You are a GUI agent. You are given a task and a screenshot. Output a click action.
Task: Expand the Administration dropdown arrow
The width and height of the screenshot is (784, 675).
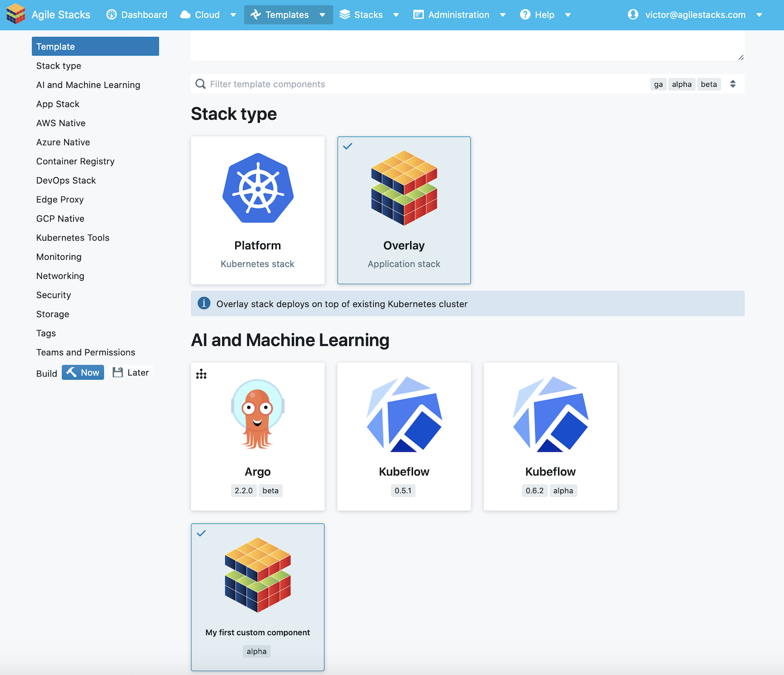point(503,15)
